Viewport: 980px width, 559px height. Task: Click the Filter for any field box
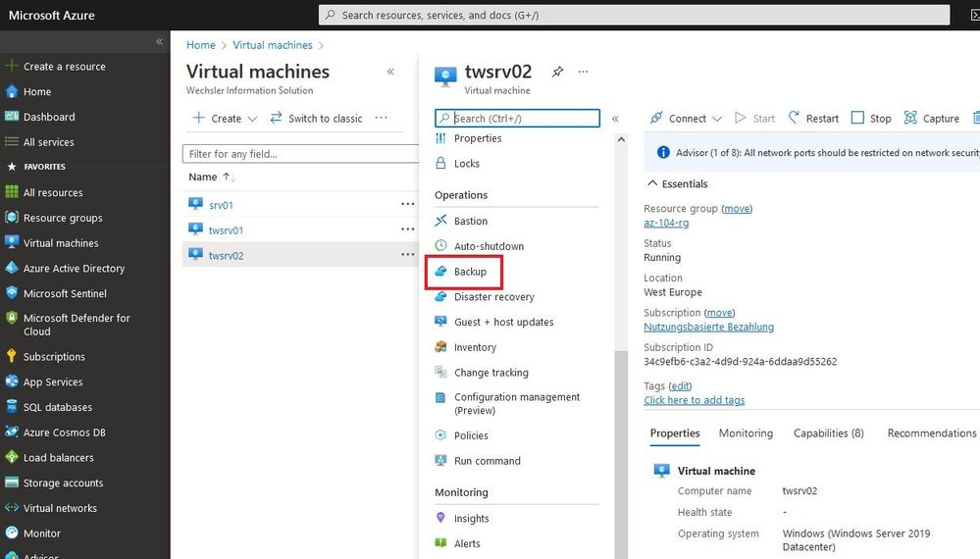[x=300, y=154]
